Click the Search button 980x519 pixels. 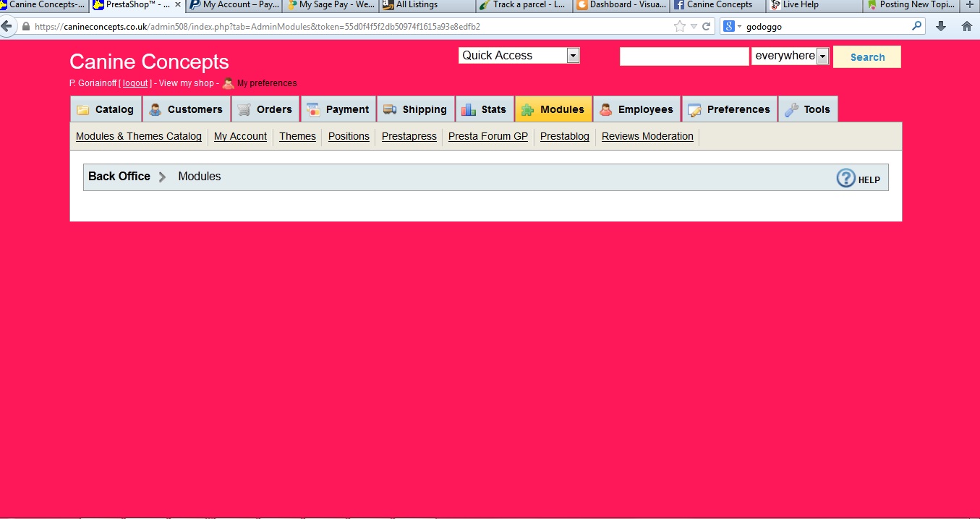tap(867, 57)
